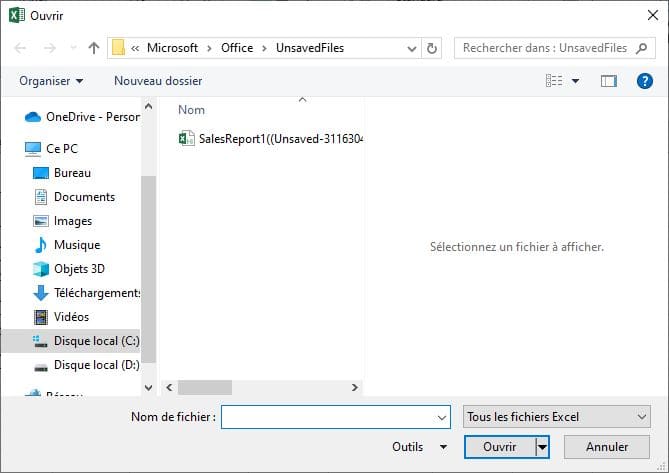Click Nouveau dossier button
This screenshot has width=669, height=473.
(x=158, y=81)
